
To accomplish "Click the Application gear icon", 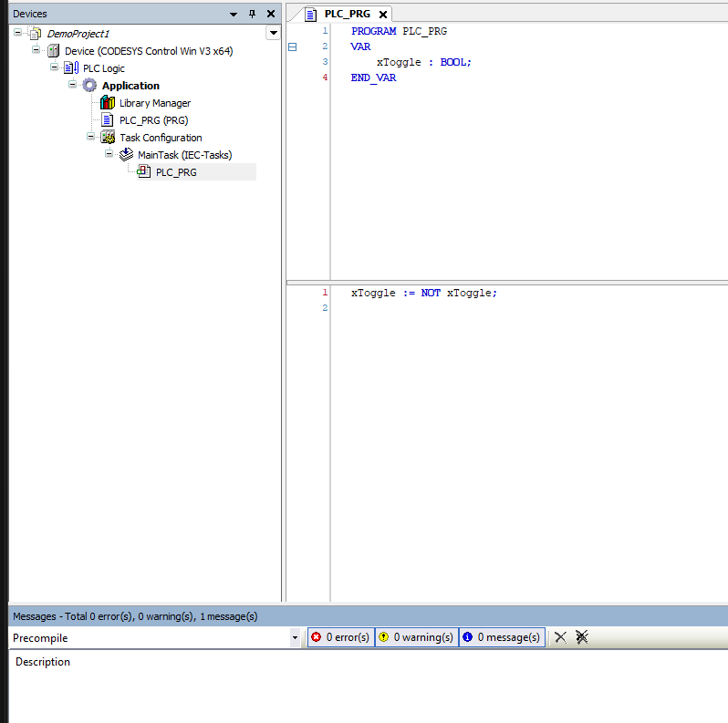I will (x=89, y=86).
